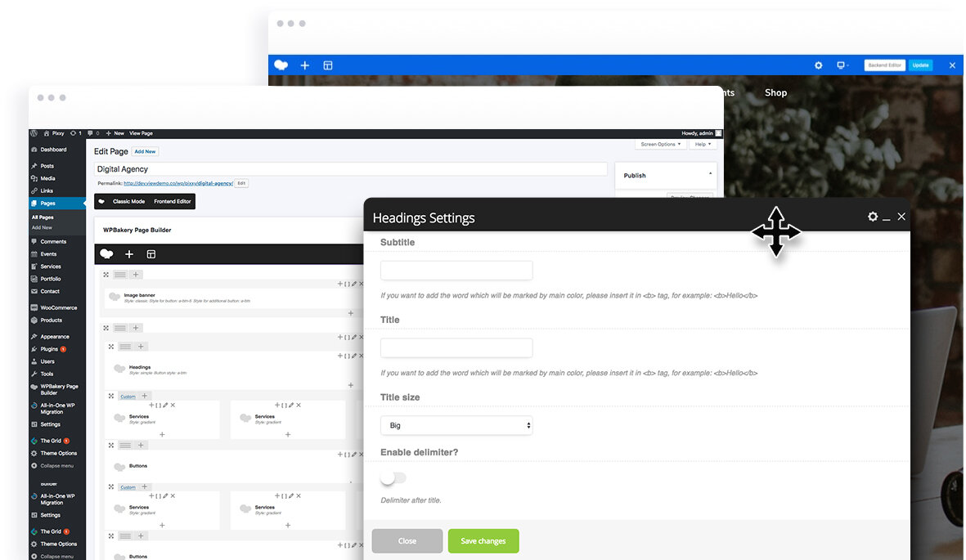Open Headings Settings gear icon
966x560 pixels.
(873, 217)
